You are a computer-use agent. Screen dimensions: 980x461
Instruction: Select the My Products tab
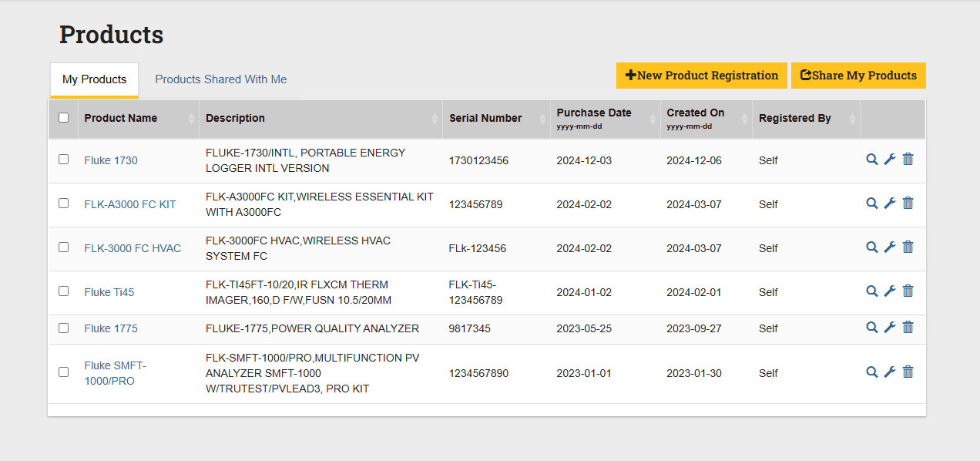(x=94, y=79)
